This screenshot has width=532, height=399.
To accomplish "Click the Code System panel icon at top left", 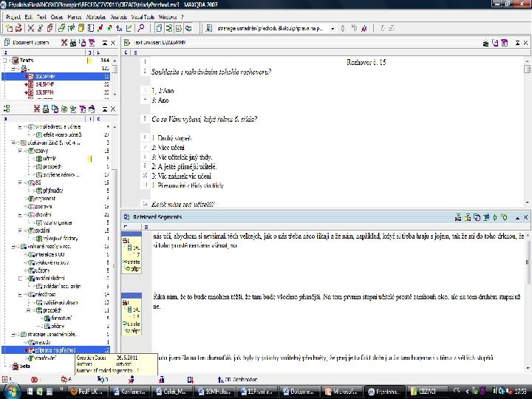I will pos(7,109).
